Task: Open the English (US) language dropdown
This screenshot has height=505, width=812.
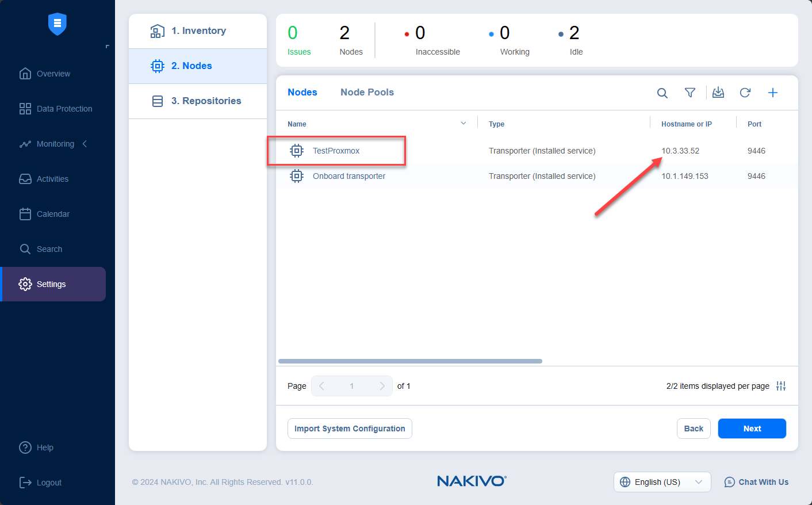Action: point(662,482)
